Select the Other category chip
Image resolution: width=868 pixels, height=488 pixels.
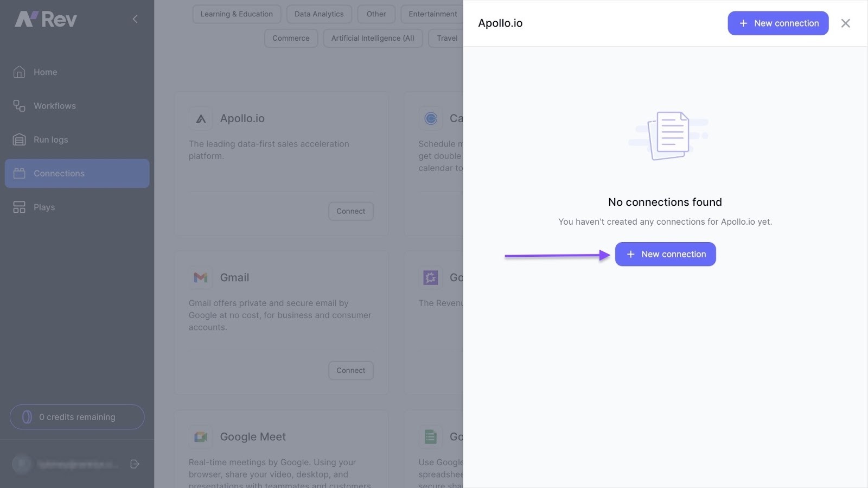click(376, 14)
